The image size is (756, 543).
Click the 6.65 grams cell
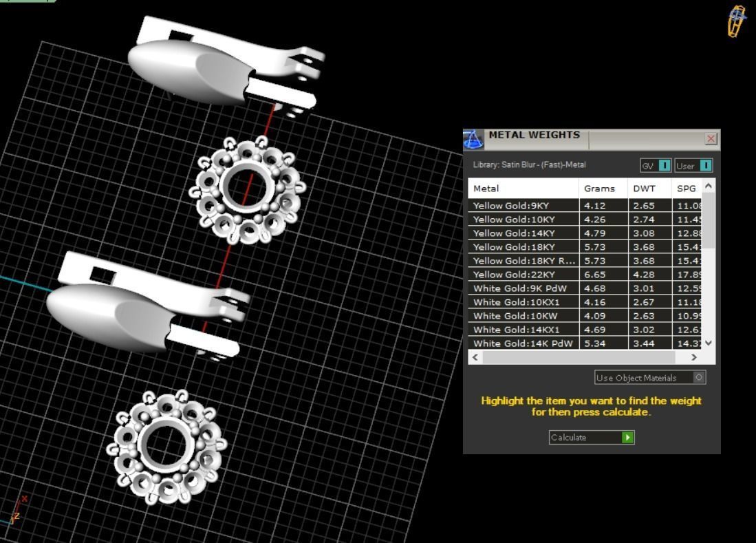[x=603, y=275]
